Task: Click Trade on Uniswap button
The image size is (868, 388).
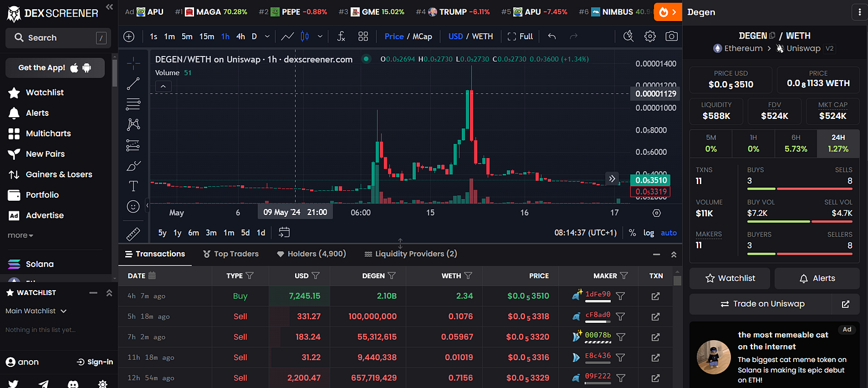Action: pyautogui.click(x=762, y=304)
